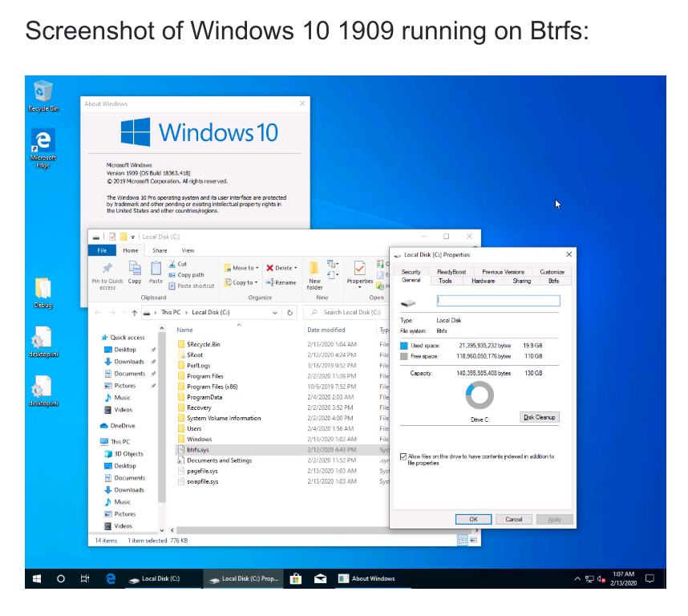Select Quick access in navigation pane
This screenshot has height=616, width=688.
point(123,338)
